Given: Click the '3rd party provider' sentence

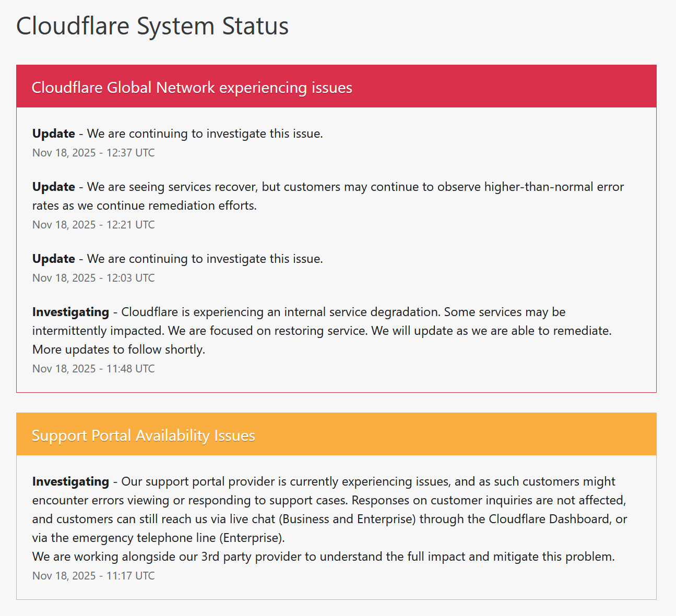Looking at the screenshot, I should [323, 557].
